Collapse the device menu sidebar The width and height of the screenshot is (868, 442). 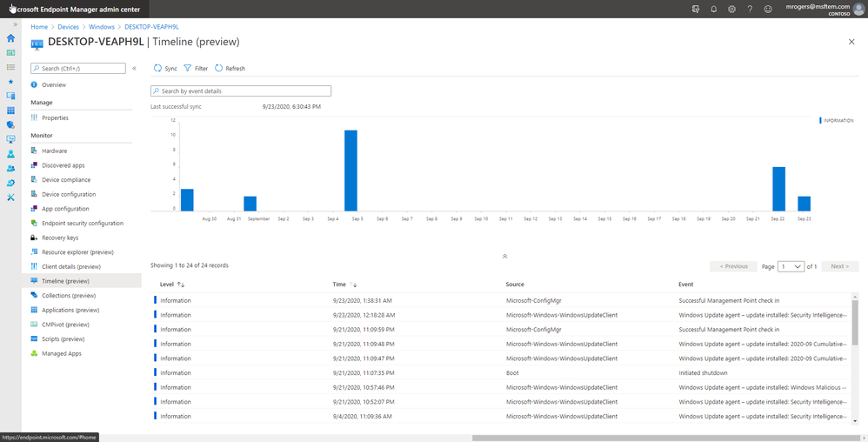click(x=134, y=68)
